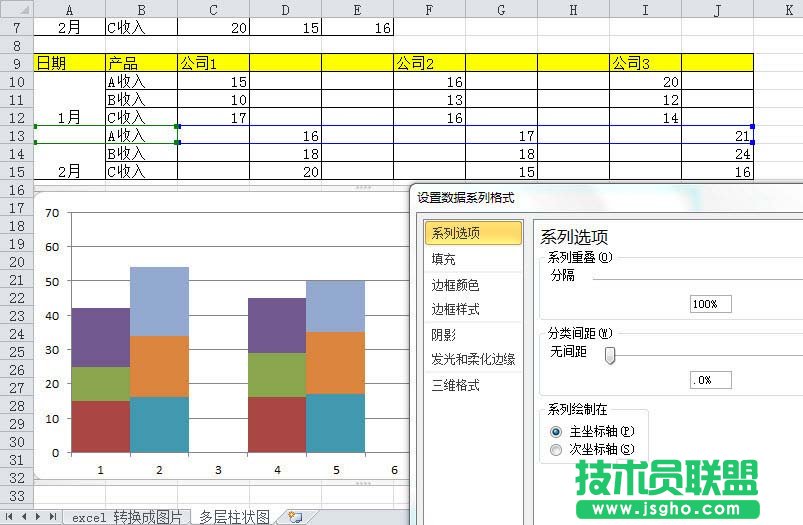Select 主坐标轴 radio option
Viewport: 803px width, 525px height.
(x=556, y=432)
